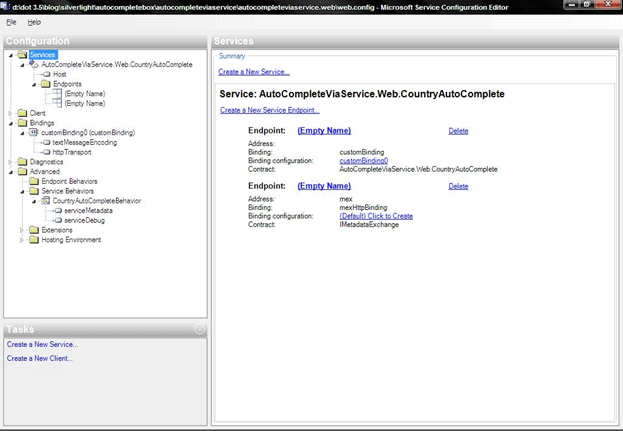
Task: Close the Service Configuration Editor window
Action: click(608, 4)
